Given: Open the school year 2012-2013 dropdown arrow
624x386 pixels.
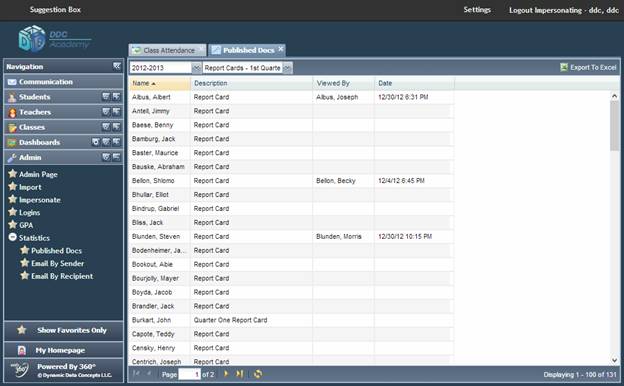Looking at the screenshot, I should click(196, 68).
